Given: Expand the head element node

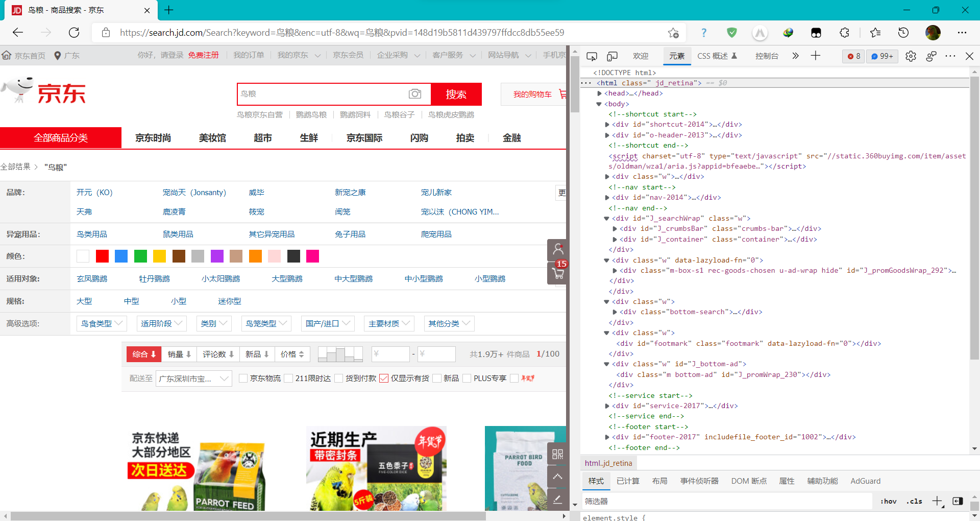Looking at the screenshot, I should click(x=599, y=93).
